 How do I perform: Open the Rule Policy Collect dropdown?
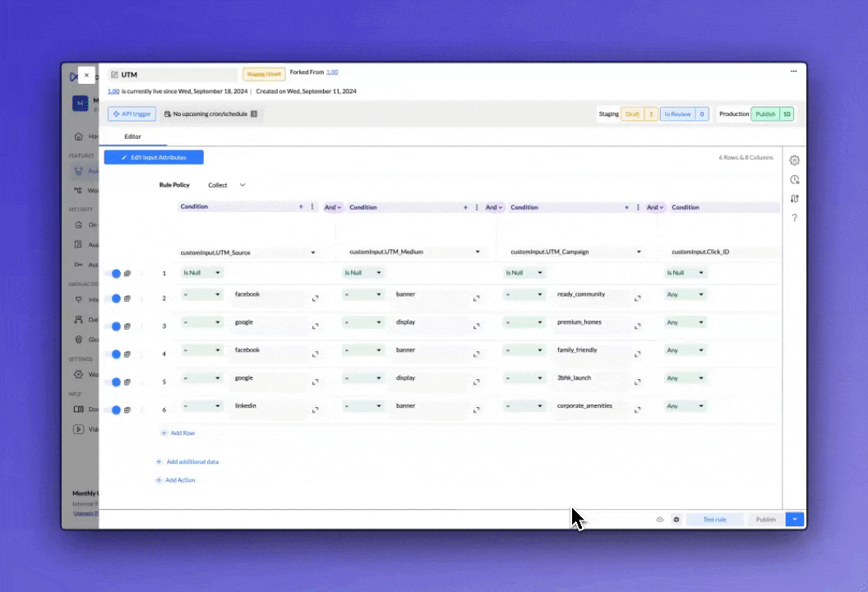pos(227,185)
